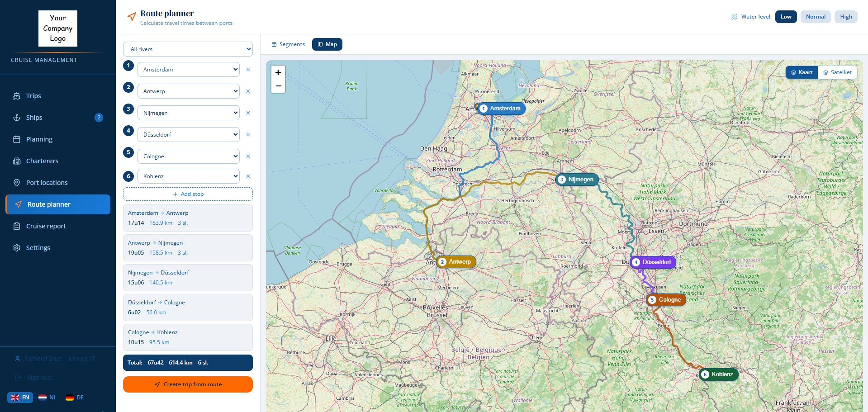Remove the Antwerp stop

(248, 91)
